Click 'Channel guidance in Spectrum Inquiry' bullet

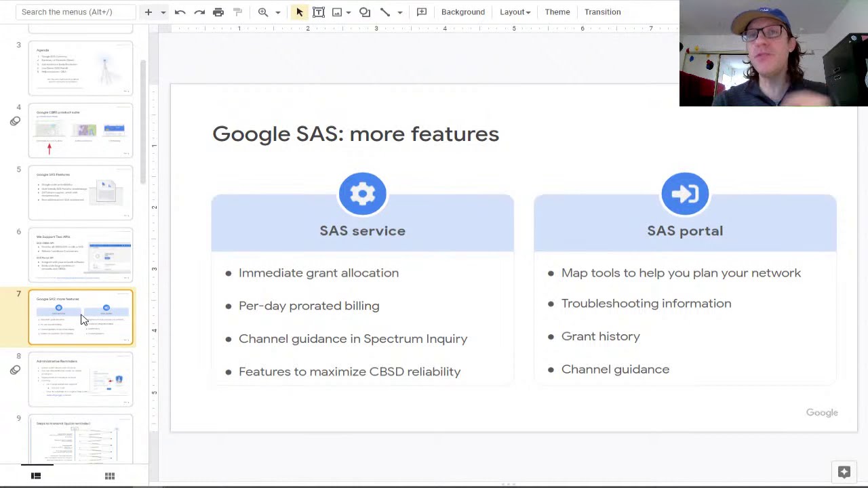point(353,339)
